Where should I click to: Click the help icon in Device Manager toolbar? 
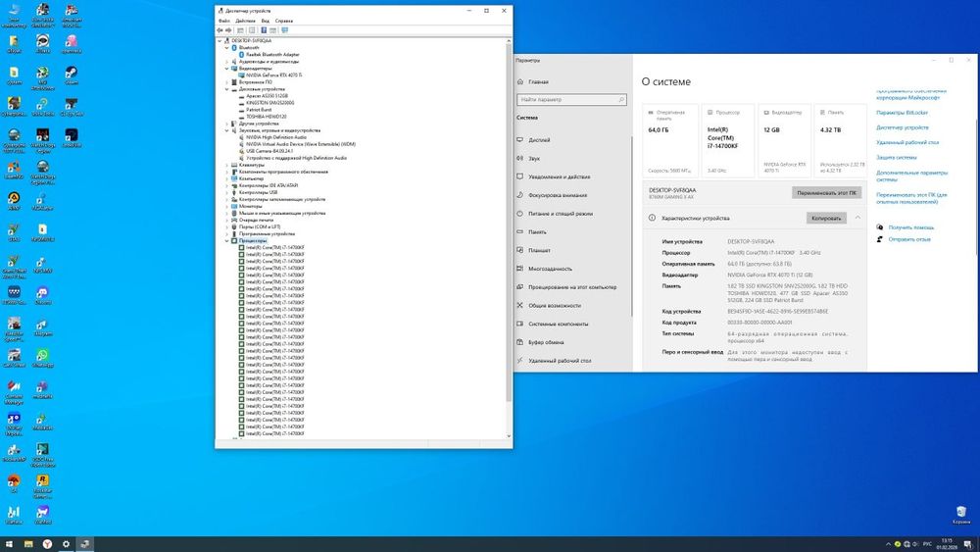(x=264, y=29)
